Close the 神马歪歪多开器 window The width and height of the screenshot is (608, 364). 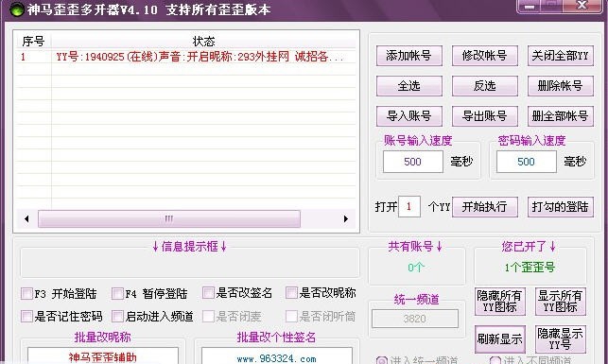pos(582,7)
